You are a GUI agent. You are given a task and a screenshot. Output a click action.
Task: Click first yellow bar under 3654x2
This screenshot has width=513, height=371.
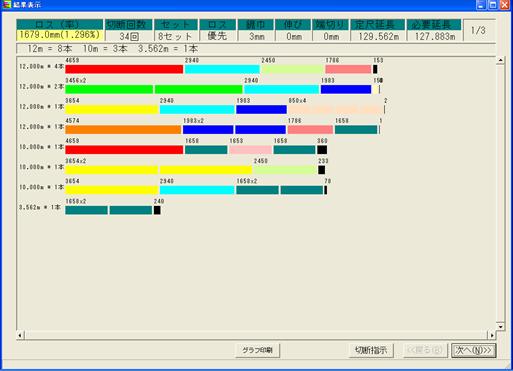(x=112, y=170)
